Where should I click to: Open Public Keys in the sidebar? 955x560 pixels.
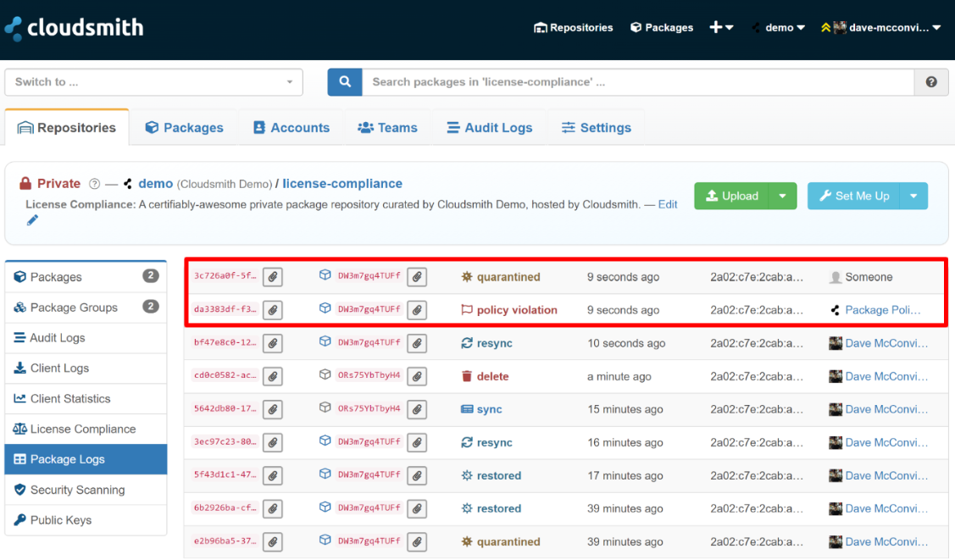pos(86,520)
